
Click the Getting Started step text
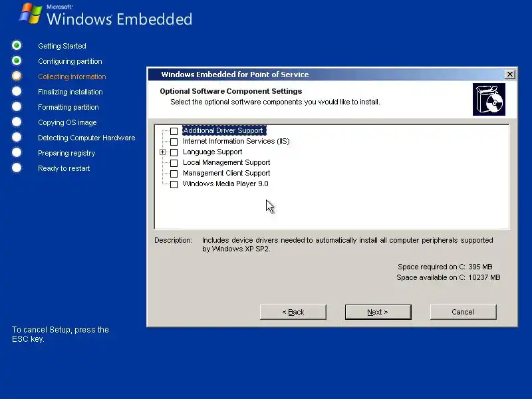tap(62, 46)
